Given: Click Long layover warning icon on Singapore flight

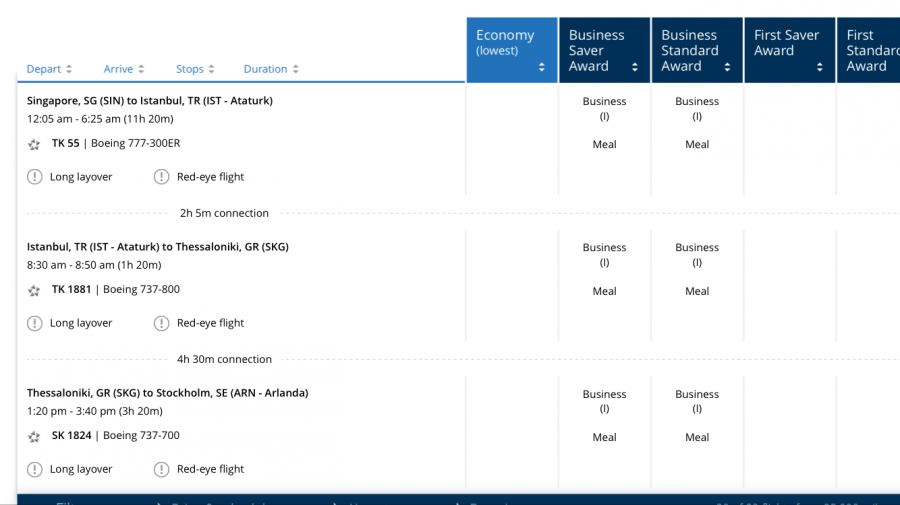Looking at the screenshot, I should pyautogui.click(x=35, y=177).
